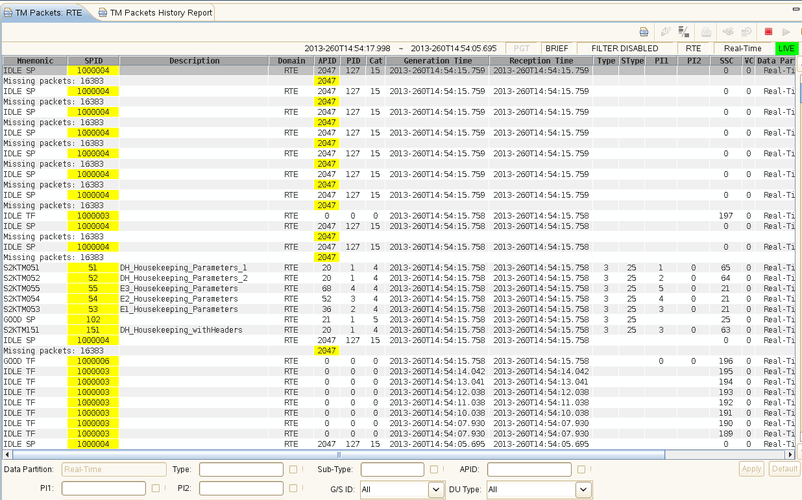
Task: Click the Default button
Action: (x=784, y=469)
